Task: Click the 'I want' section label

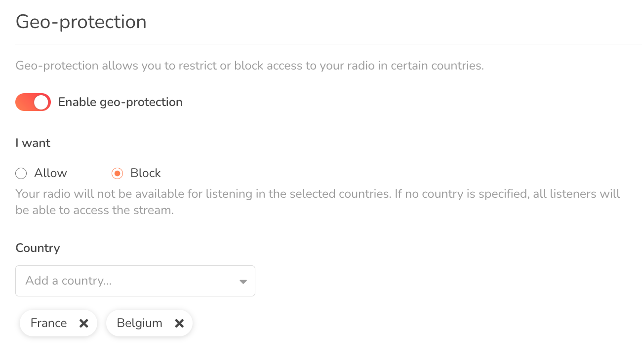Action: click(x=33, y=143)
